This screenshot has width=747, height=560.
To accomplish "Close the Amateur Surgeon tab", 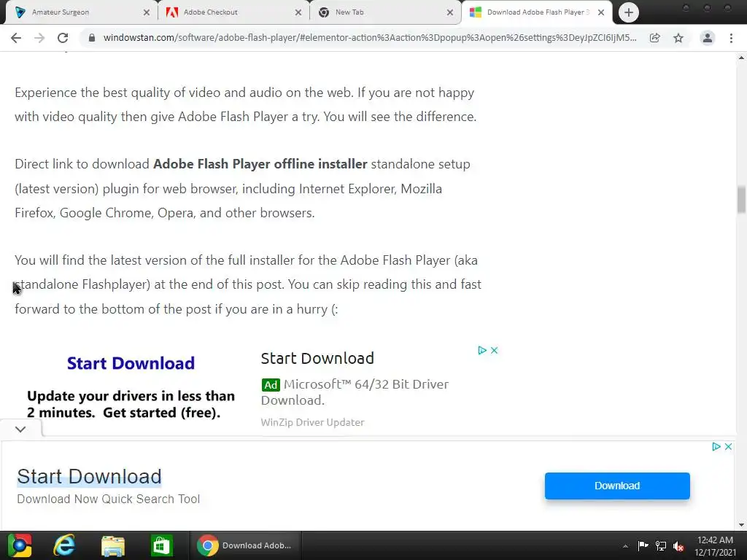I will coord(146,12).
